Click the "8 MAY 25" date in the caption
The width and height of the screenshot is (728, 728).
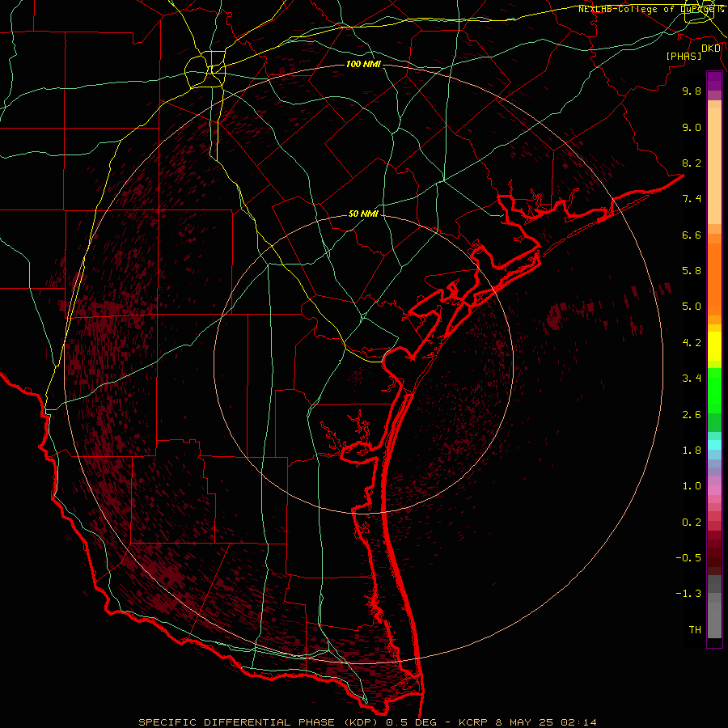click(x=524, y=722)
